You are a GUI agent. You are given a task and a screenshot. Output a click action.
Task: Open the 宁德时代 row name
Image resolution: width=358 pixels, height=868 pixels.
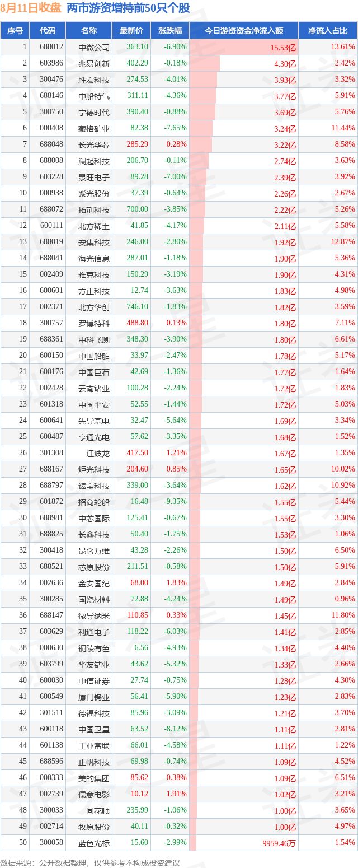pyautogui.click(x=94, y=112)
